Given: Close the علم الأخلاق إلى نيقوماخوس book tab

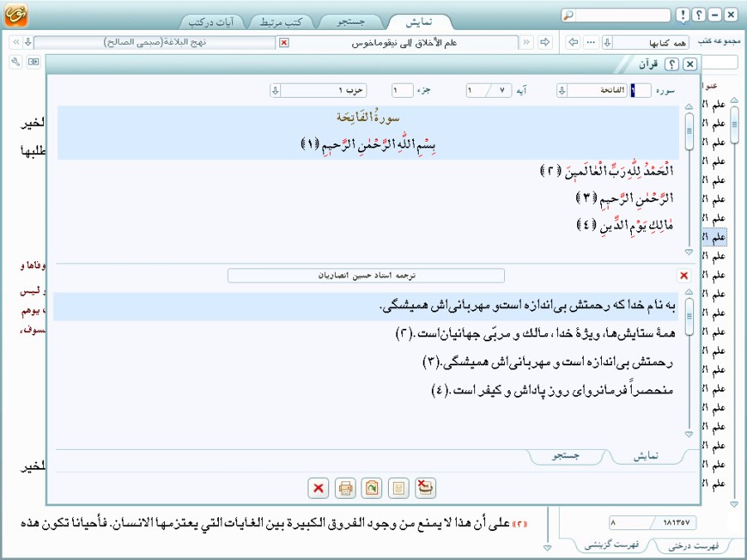Looking at the screenshot, I should [284, 43].
